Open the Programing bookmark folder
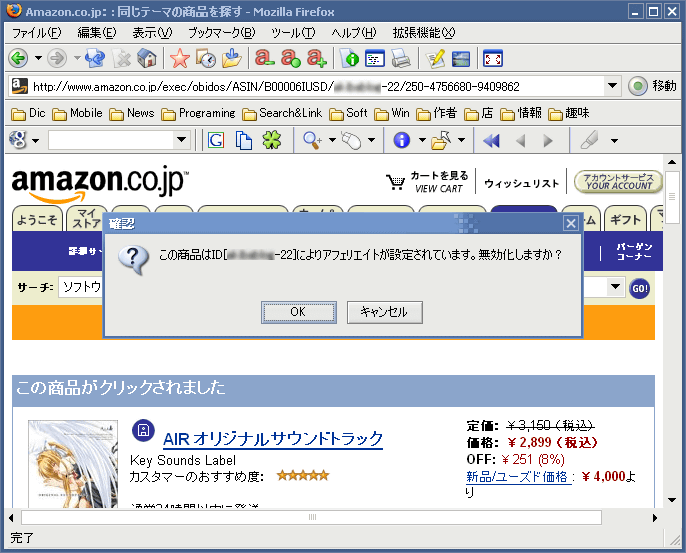 pos(198,113)
